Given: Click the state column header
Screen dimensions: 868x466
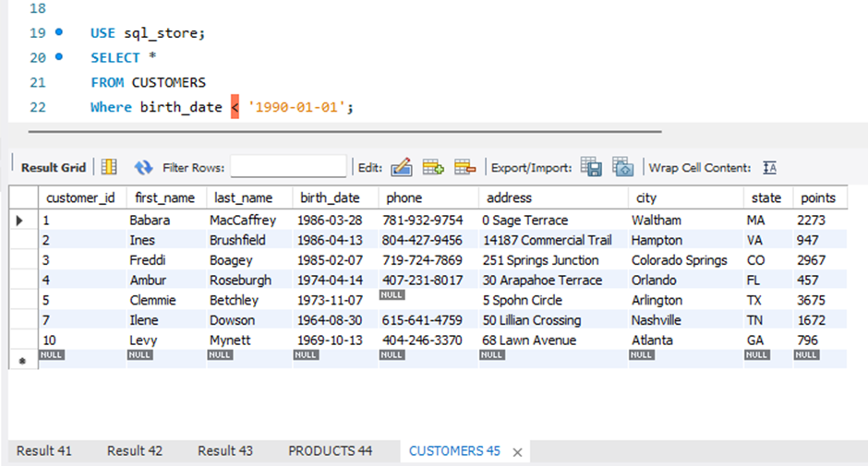Looking at the screenshot, I should pyautogui.click(x=766, y=197).
